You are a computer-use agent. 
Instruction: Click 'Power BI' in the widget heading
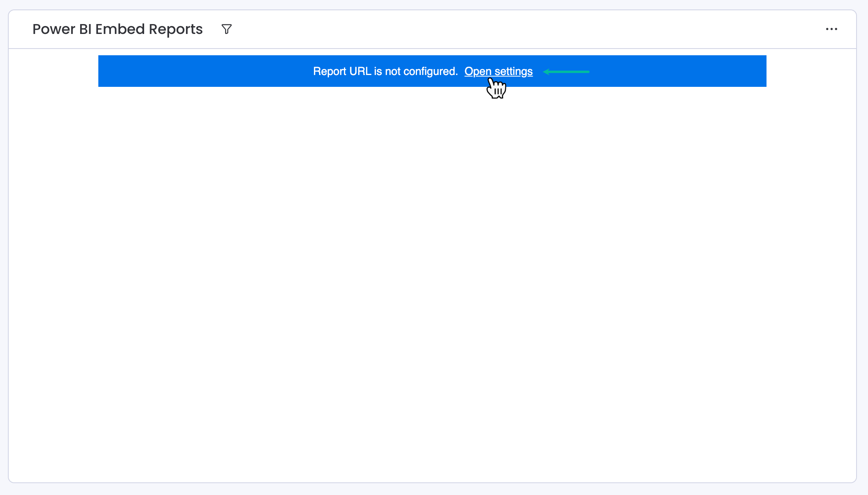[62, 29]
